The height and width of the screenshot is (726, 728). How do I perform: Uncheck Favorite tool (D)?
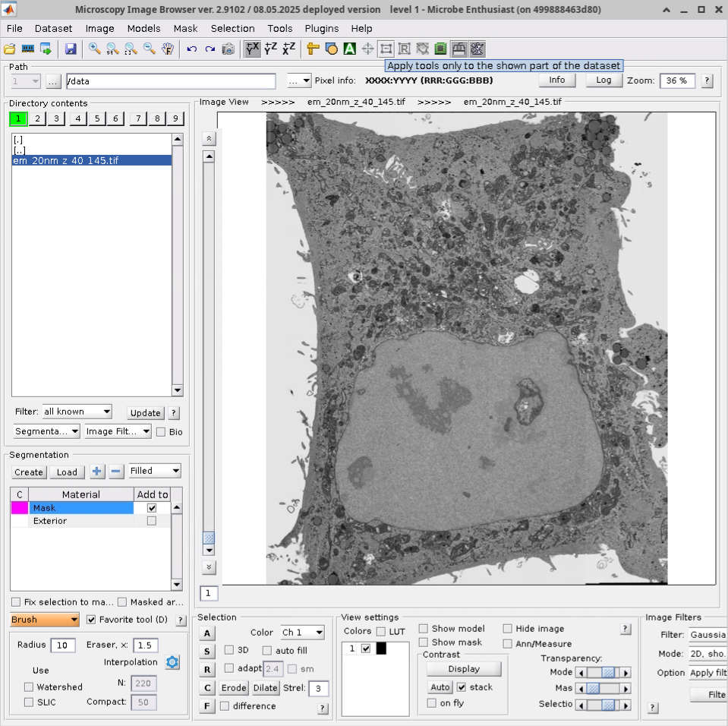(x=93, y=620)
